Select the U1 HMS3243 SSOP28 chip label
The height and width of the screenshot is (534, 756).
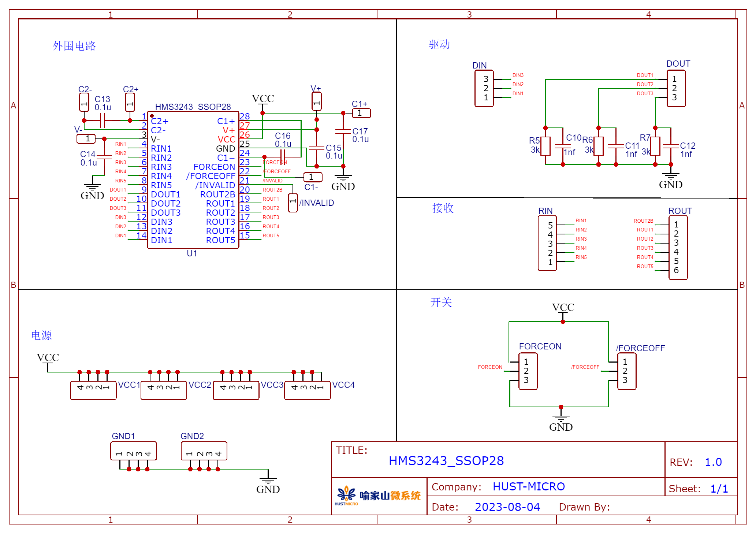pyautogui.click(x=193, y=107)
